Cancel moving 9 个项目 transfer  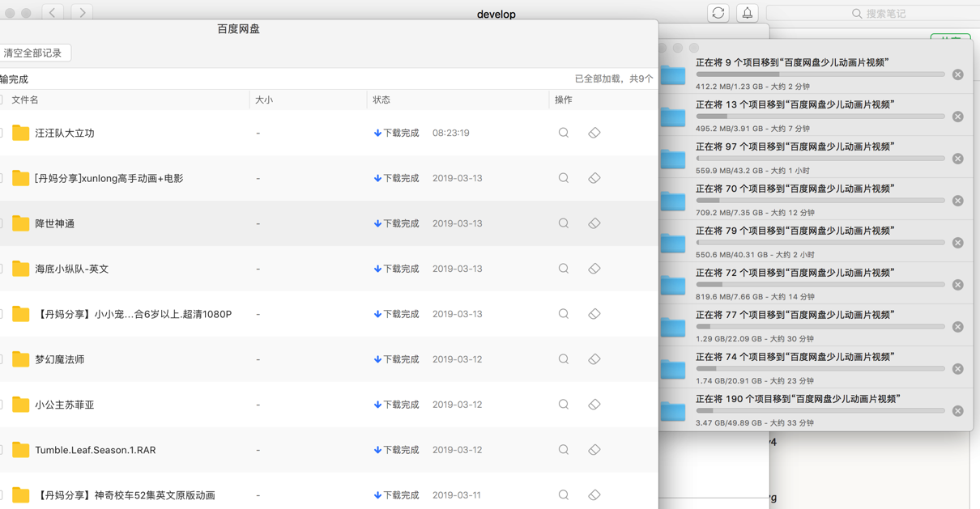point(958,74)
